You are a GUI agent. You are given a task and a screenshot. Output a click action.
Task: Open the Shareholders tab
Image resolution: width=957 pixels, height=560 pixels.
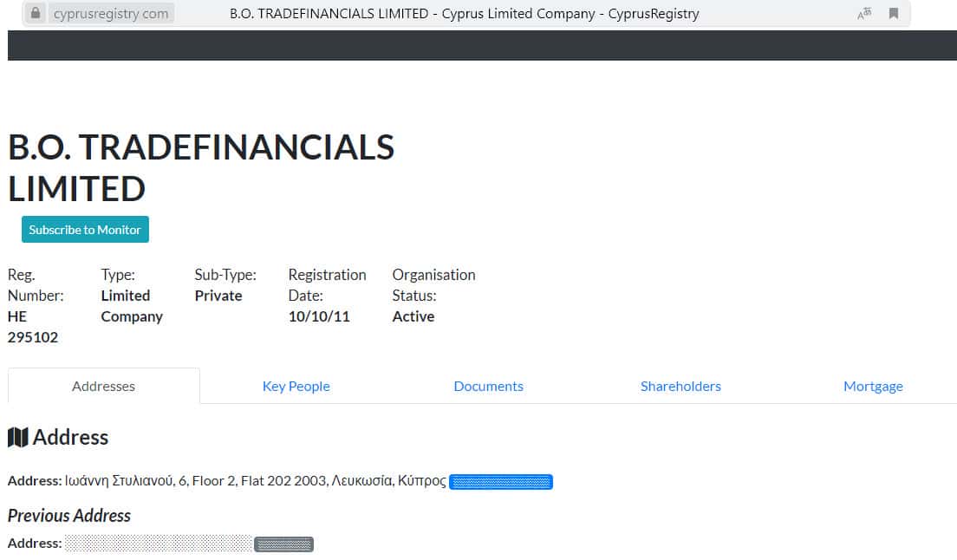coord(680,386)
